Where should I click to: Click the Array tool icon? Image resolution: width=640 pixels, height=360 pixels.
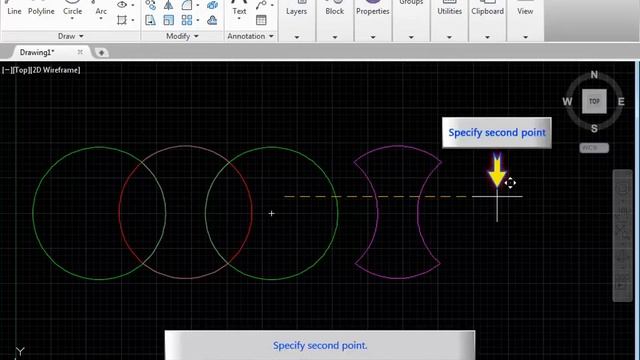click(187, 20)
